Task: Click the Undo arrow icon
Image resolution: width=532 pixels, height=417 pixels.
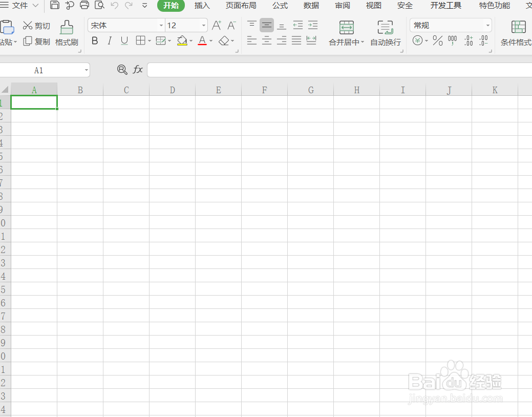Action: 114,5
